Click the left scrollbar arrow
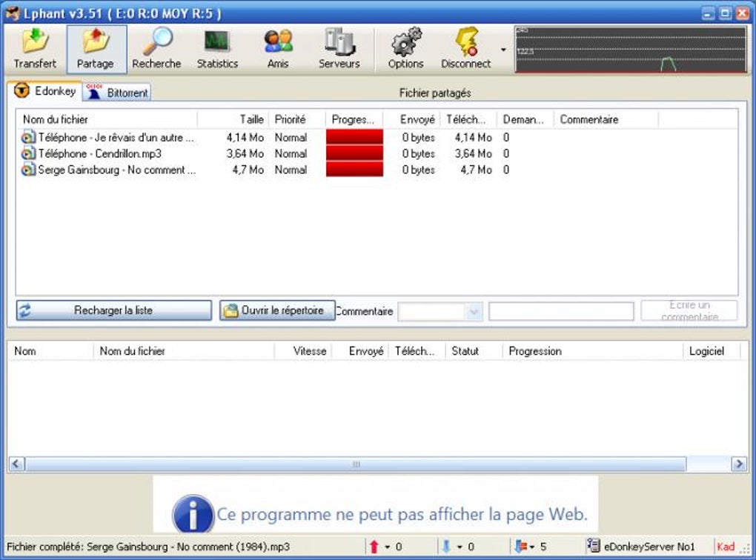This screenshot has width=756, height=560. click(x=16, y=464)
